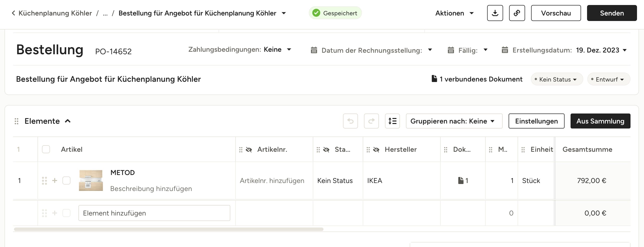The height and width of the screenshot is (247, 644).
Task: Click the METOD row drag handle
Action: 44,181
